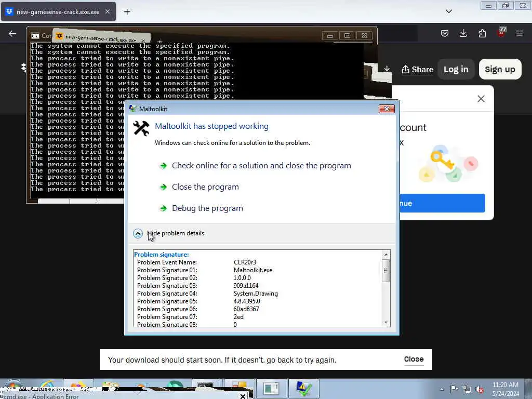Maximize the console window
The width and height of the screenshot is (532, 399).
[x=347, y=36]
